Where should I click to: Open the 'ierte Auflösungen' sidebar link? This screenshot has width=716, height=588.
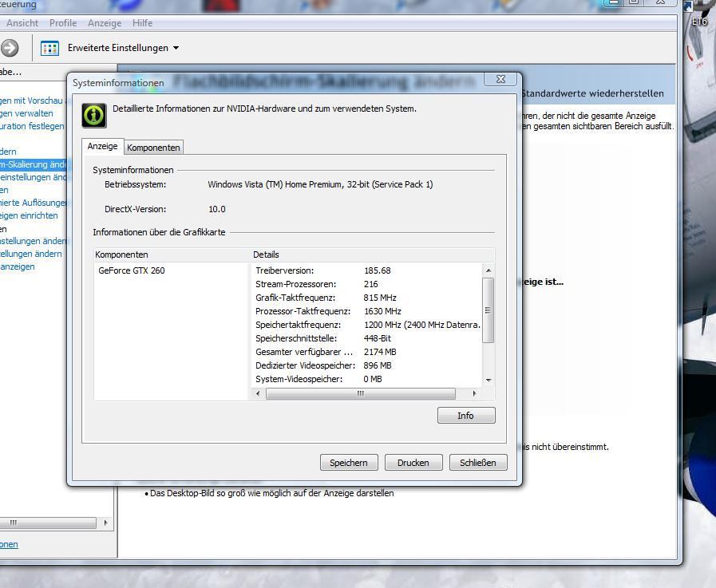pos(34,203)
